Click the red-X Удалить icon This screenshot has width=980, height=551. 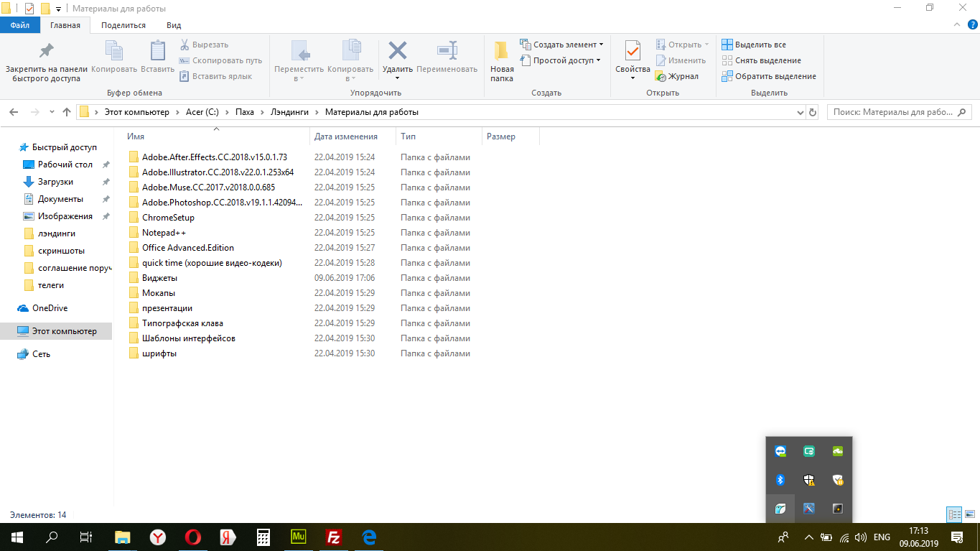(x=398, y=51)
